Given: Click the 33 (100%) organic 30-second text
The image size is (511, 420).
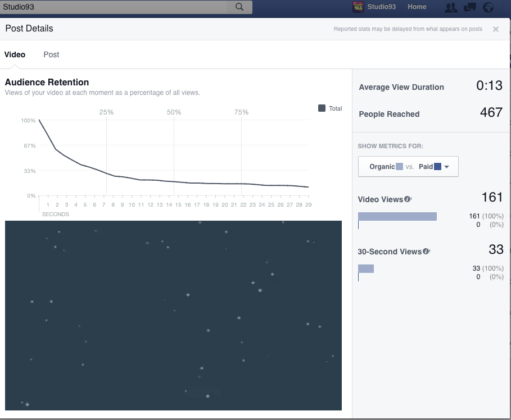Looking at the screenshot, I should pyautogui.click(x=488, y=268).
